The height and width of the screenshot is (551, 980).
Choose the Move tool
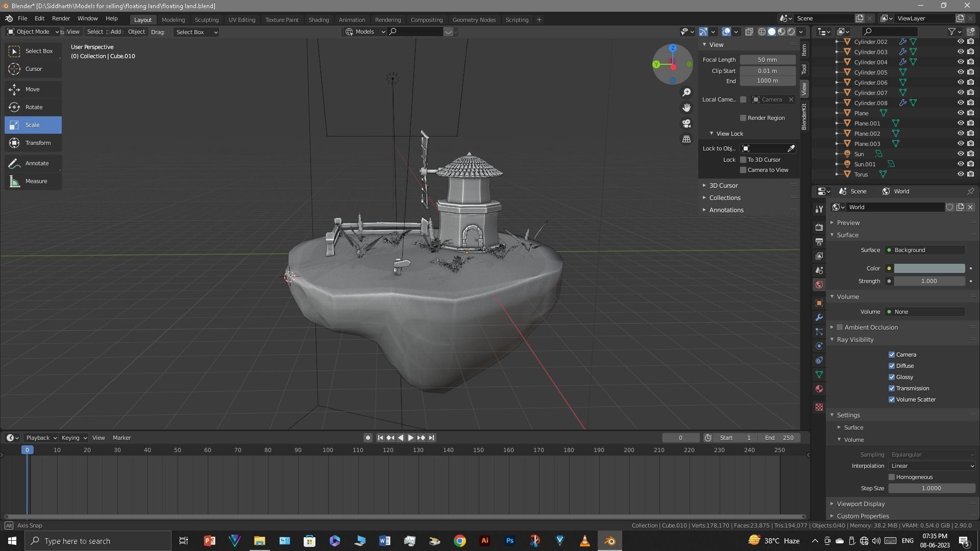(x=33, y=89)
